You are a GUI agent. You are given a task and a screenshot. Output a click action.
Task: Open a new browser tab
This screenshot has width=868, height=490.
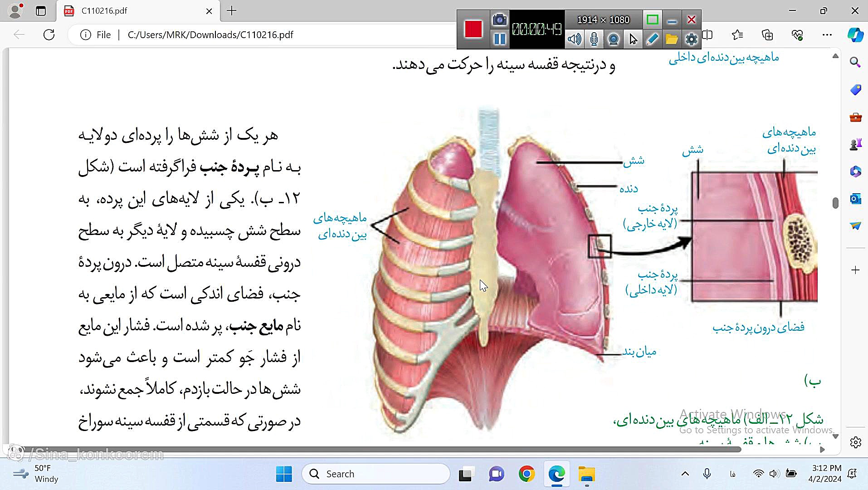(x=232, y=11)
